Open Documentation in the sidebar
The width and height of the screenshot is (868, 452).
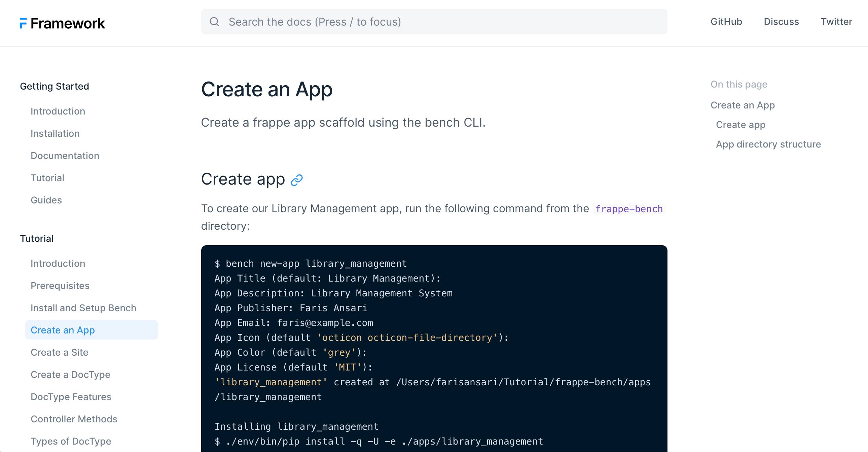pos(65,156)
